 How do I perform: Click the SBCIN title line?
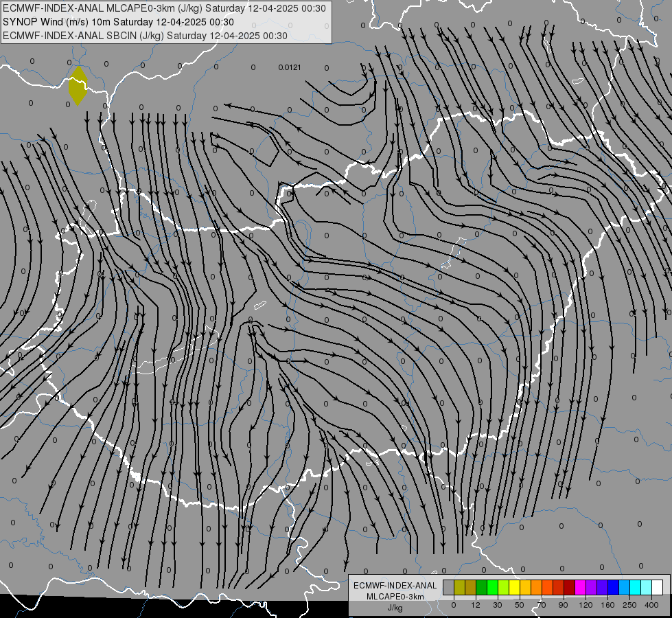click(x=145, y=36)
